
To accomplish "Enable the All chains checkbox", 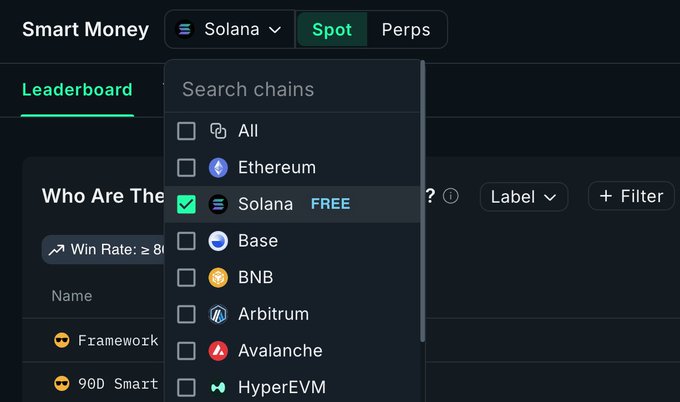I will (x=186, y=131).
